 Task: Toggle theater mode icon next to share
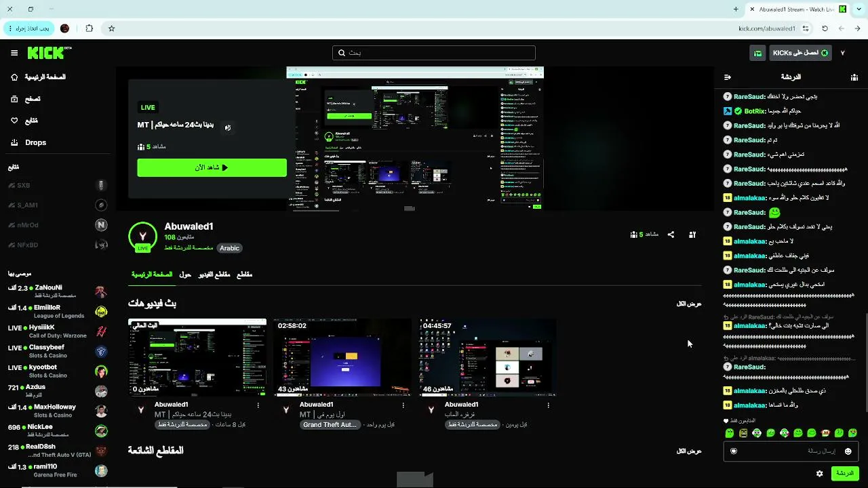[692, 235]
